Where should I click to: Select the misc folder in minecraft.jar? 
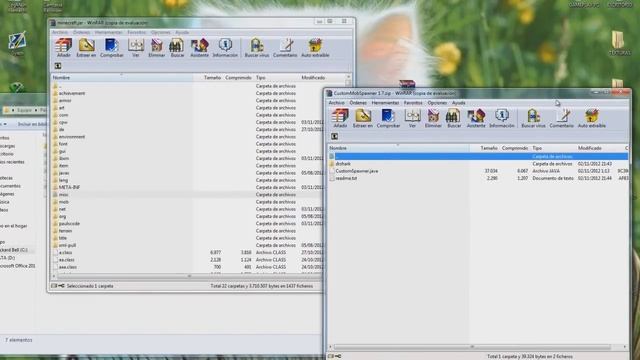pos(63,195)
